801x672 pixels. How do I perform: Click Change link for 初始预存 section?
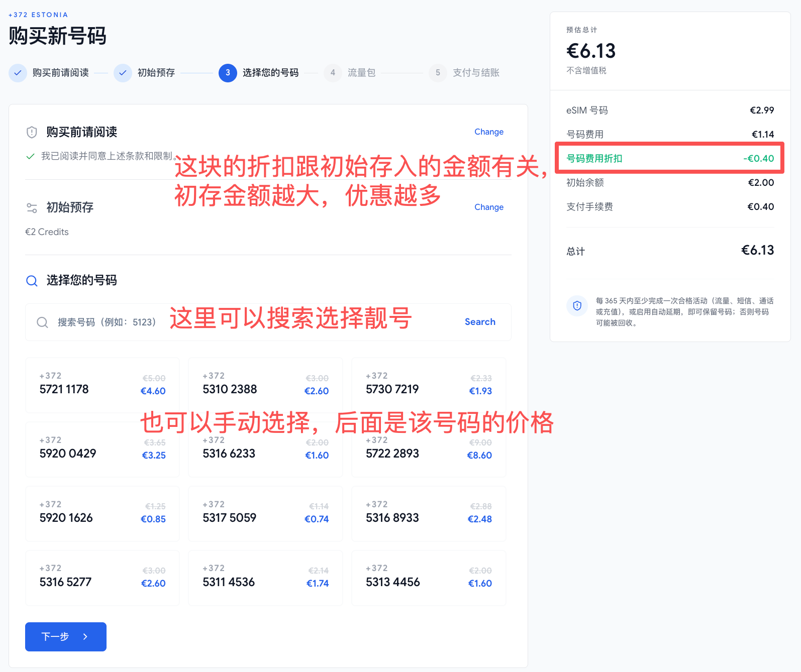pyautogui.click(x=489, y=207)
